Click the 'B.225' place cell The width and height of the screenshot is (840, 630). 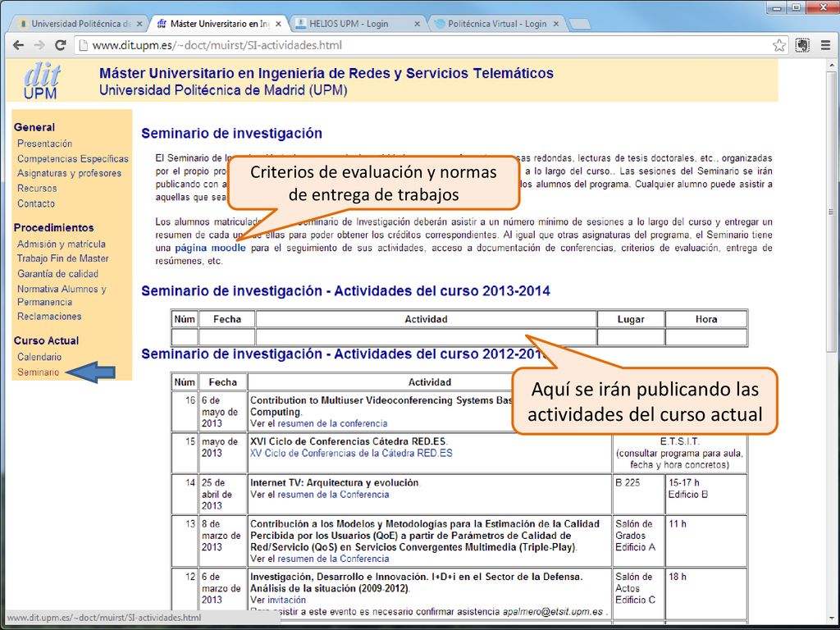tap(638, 493)
